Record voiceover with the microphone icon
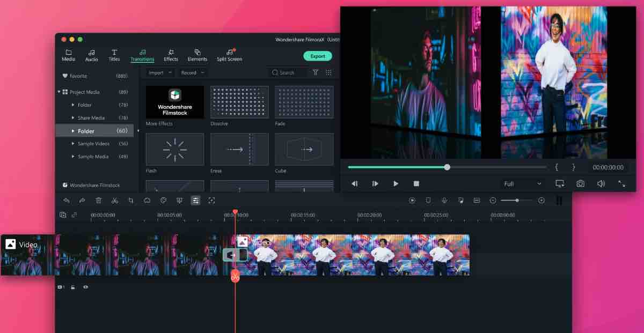This screenshot has height=333, width=644. pos(444,200)
